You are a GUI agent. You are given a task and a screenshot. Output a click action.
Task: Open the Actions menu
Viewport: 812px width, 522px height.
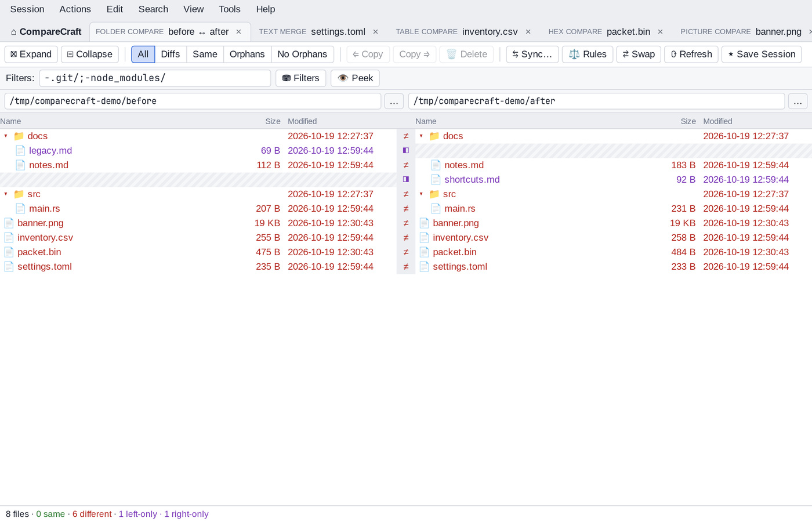75,9
